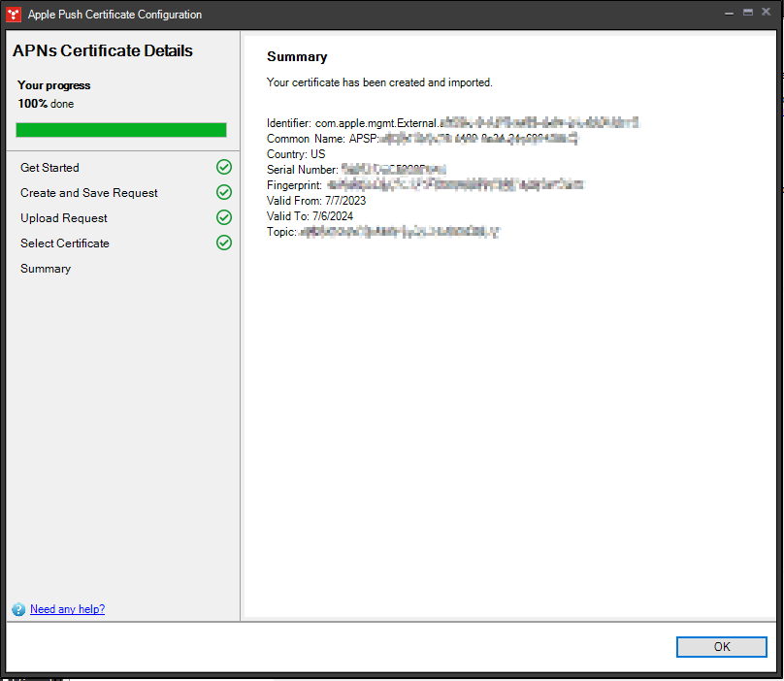Click the OK button to finish
Screen dimensions: 784x681
pyautogui.click(x=722, y=646)
